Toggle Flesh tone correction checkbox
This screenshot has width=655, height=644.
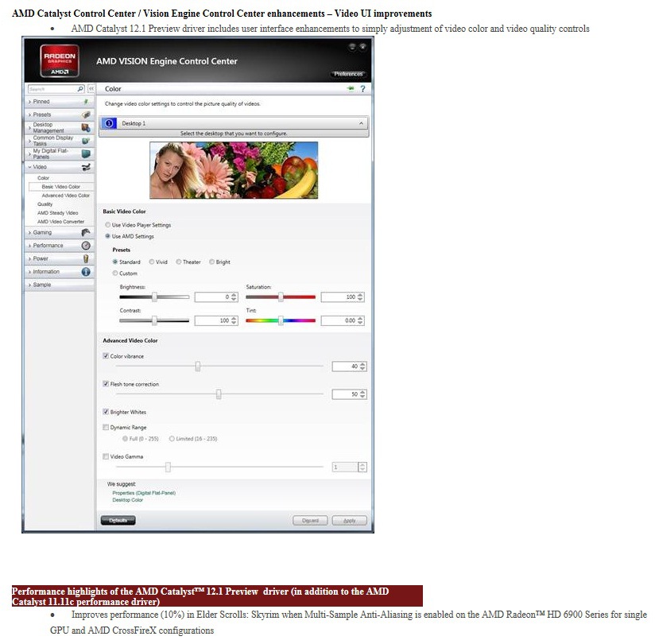[x=106, y=384]
